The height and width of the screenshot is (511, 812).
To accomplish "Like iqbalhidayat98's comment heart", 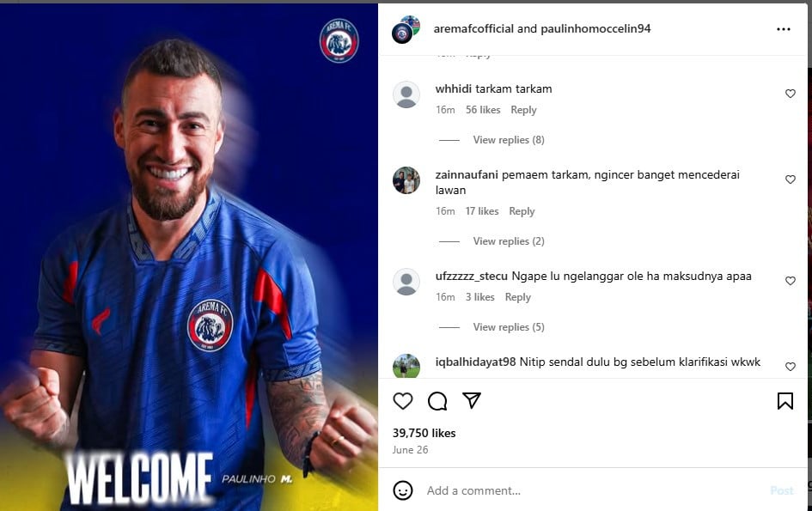I will pyautogui.click(x=791, y=367).
